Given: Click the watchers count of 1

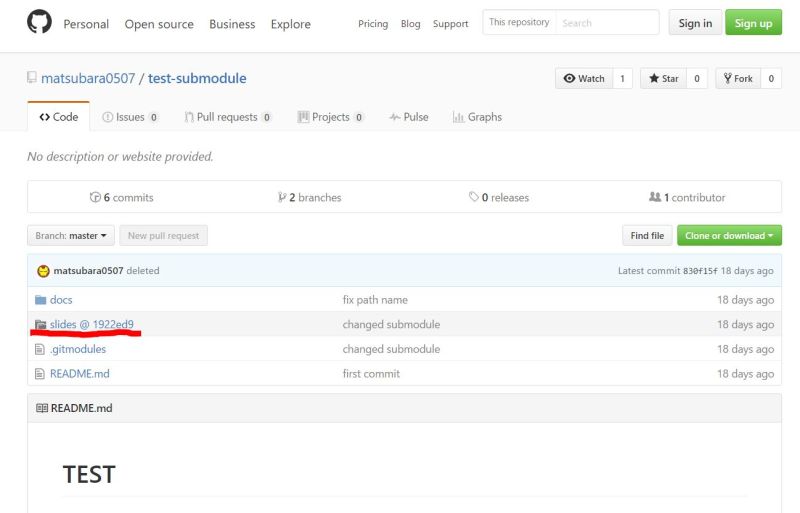Looking at the screenshot, I should pyautogui.click(x=622, y=79).
